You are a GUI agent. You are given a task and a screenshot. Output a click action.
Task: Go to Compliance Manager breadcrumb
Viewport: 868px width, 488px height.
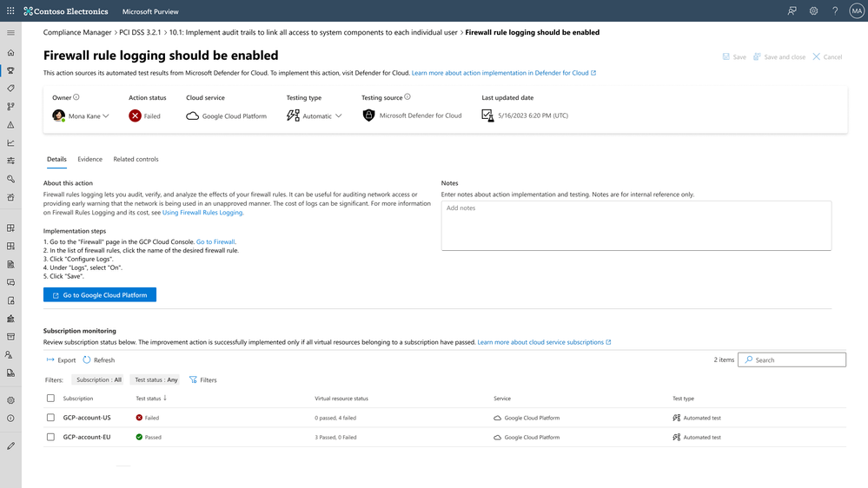(77, 32)
